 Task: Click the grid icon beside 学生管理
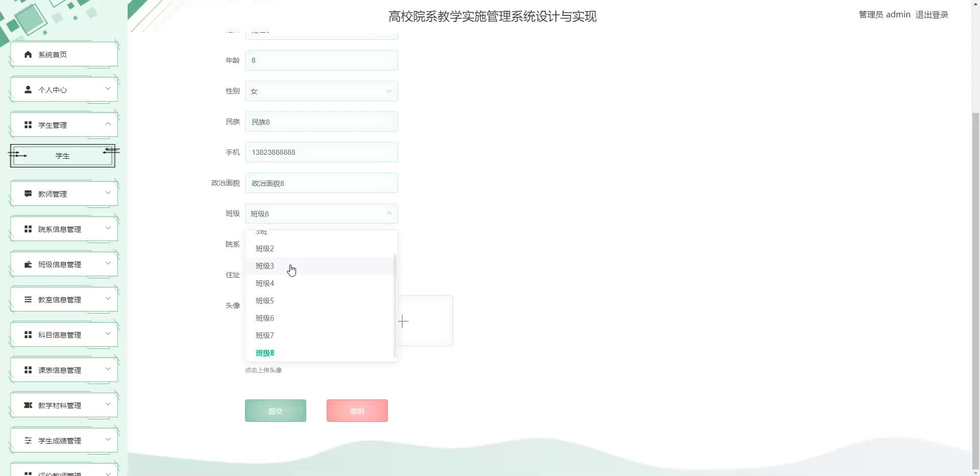click(28, 125)
